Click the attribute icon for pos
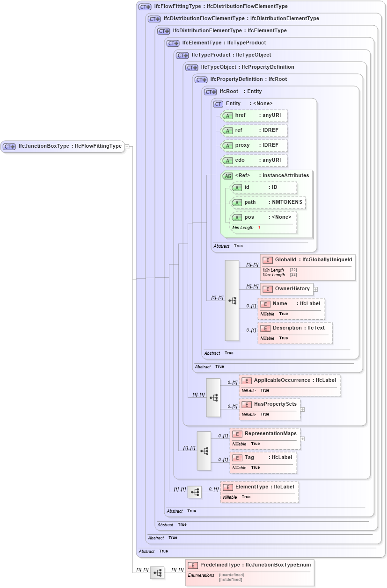The width and height of the screenshot is (387, 588). 237,217
